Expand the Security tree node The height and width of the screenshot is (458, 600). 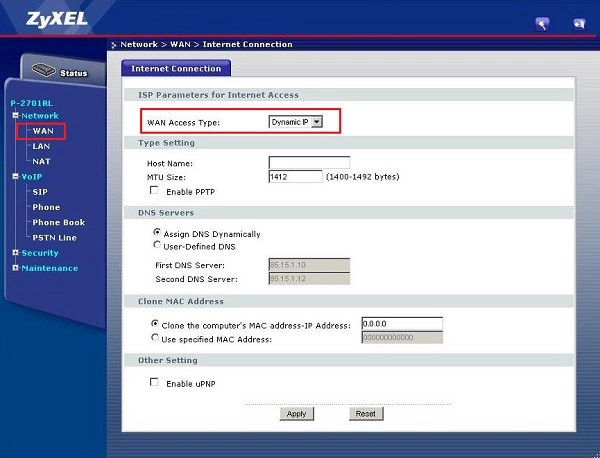point(15,253)
